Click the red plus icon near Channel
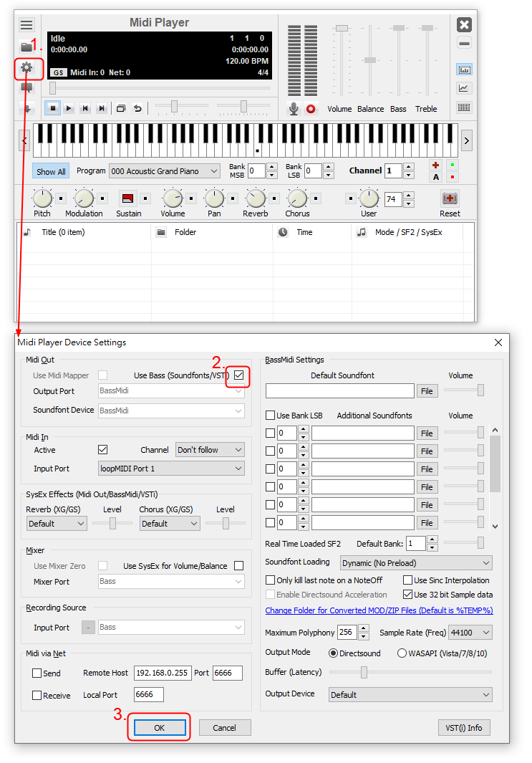The image size is (532, 763). point(436,165)
